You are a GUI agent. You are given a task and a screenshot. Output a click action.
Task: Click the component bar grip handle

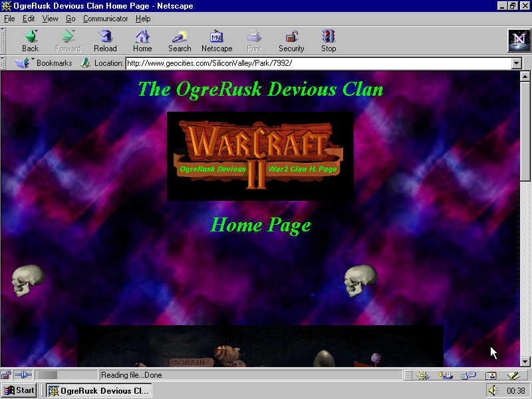tap(408, 375)
